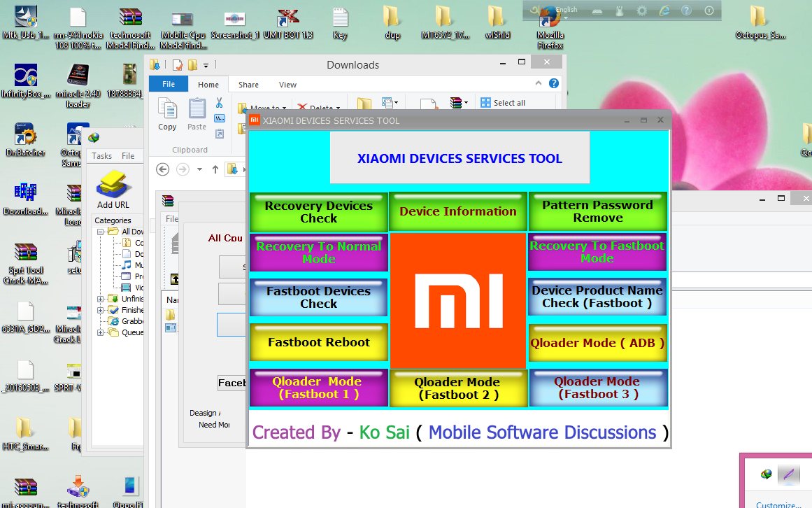This screenshot has width=812, height=508.
Task: Open the MT6572 folder on desktop
Action: tap(445, 24)
